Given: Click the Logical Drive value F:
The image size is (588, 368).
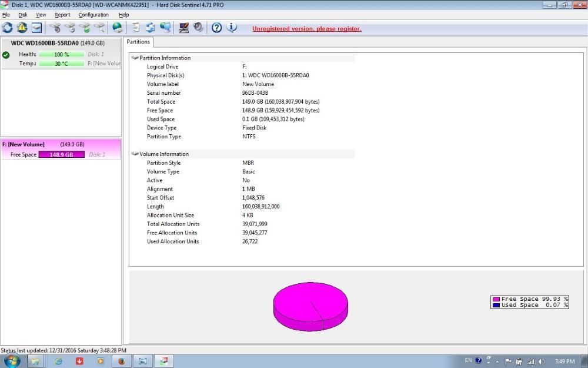Looking at the screenshot, I should coord(245,67).
